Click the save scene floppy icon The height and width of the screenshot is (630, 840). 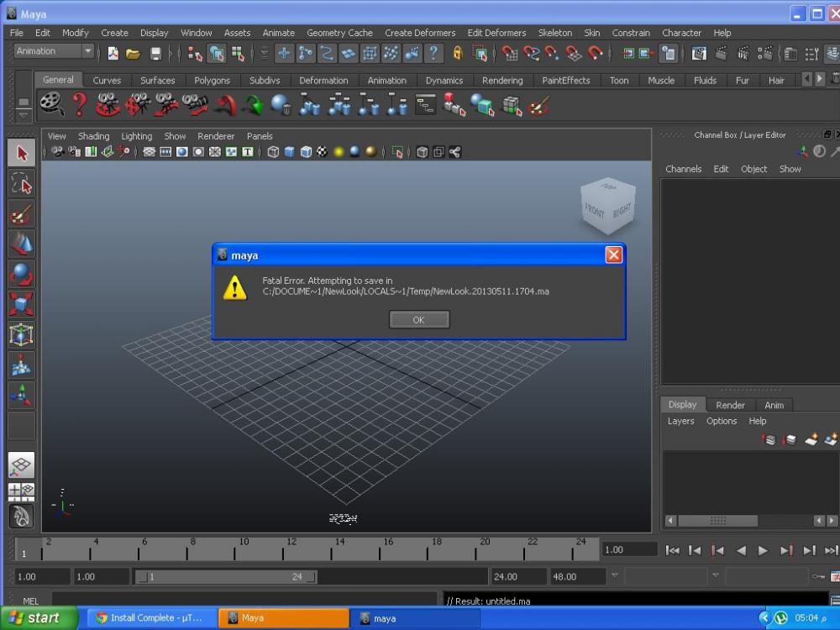coord(155,53)
